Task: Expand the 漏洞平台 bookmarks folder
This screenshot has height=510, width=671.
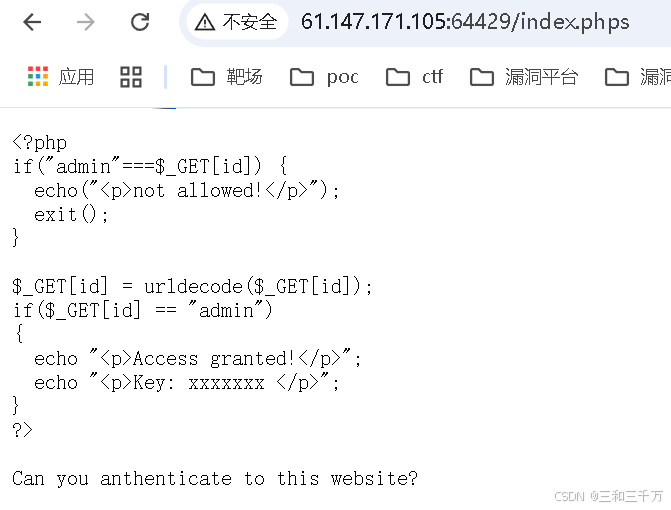Action: pyautogui.click(x=524, y=77)
